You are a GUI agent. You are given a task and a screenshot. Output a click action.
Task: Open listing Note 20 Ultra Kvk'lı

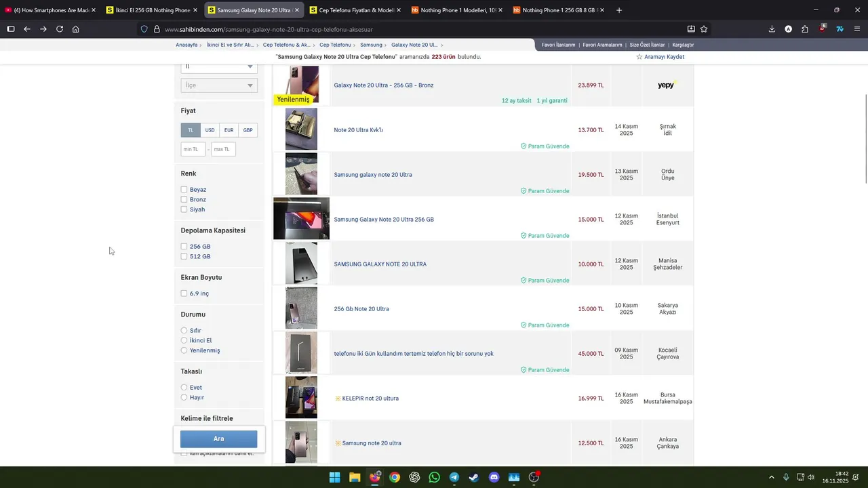pyautogui.click(x=358, y=130)
